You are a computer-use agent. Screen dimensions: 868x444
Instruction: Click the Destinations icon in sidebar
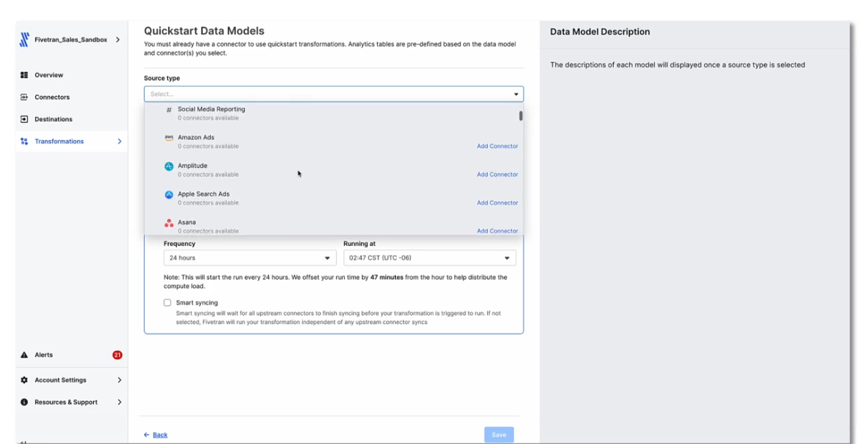pos(24,119)
